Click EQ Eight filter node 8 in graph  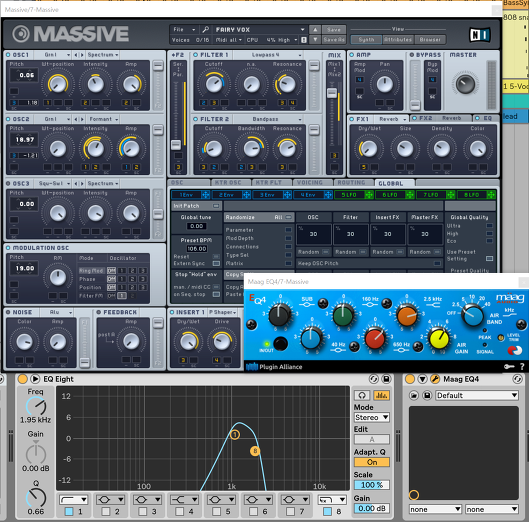255,451
